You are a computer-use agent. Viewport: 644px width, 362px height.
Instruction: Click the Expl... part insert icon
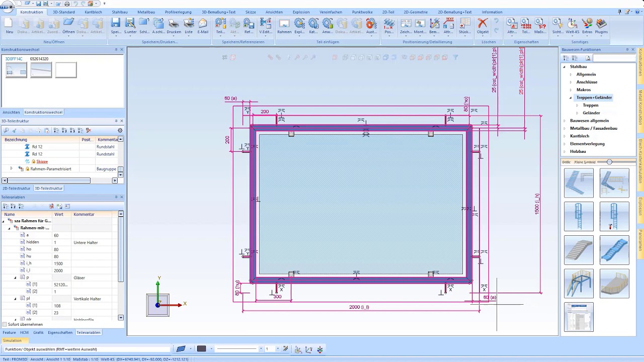click(299, 23)
